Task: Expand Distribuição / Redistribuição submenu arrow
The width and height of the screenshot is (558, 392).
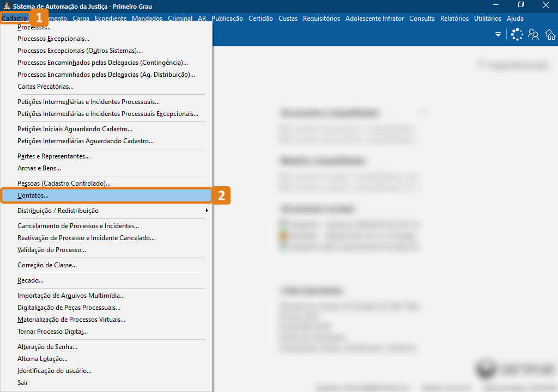Action: point(207,211)
